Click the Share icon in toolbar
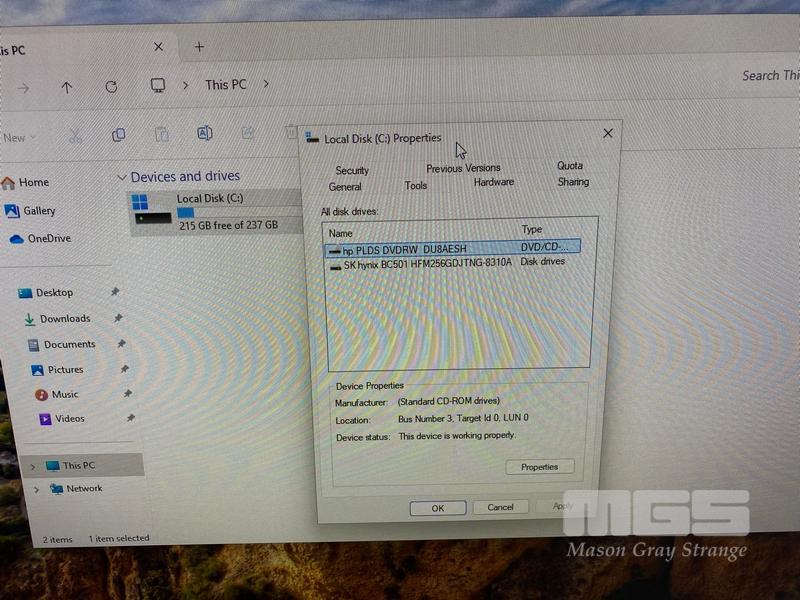Viewport: 800px width, 600px height. point(248,132)
